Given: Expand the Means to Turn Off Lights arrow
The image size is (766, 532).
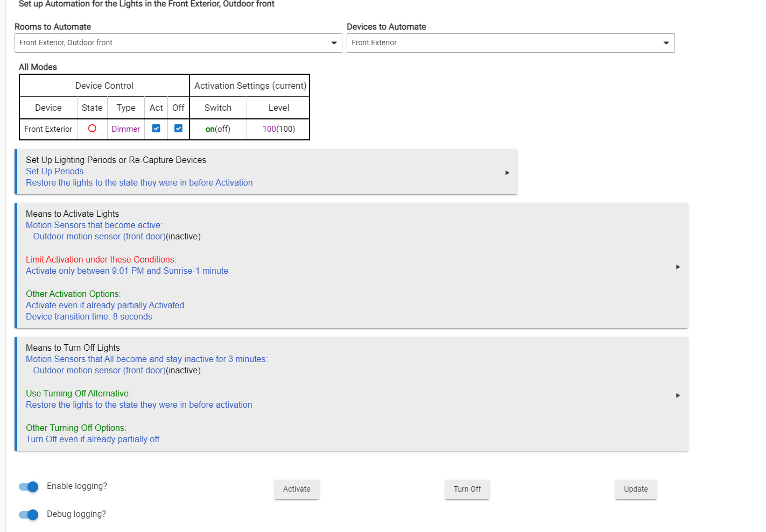Looking at the screenshot, I should (x=678, y=395).
